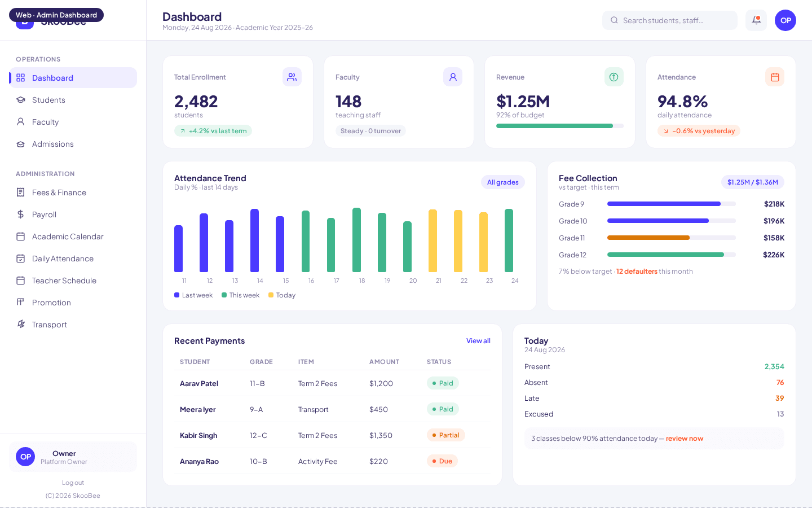Click the Transport icon in sidebar
This screenshot has width=812, height=508.
click(21, 325)
